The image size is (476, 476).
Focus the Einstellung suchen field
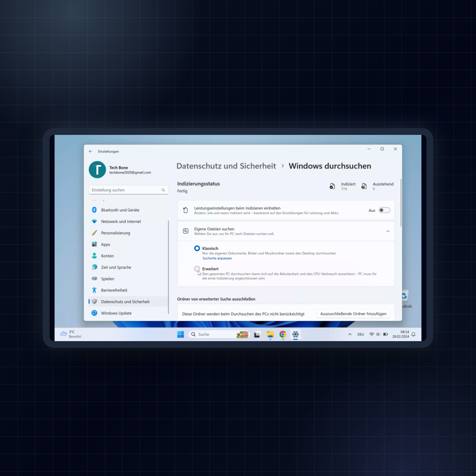[129, 190]
